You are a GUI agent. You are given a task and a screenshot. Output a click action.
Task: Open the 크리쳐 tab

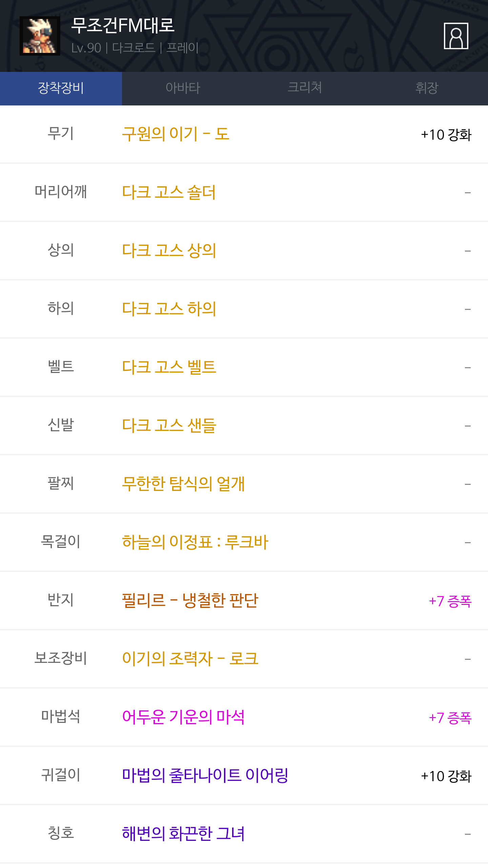point(305,88)
